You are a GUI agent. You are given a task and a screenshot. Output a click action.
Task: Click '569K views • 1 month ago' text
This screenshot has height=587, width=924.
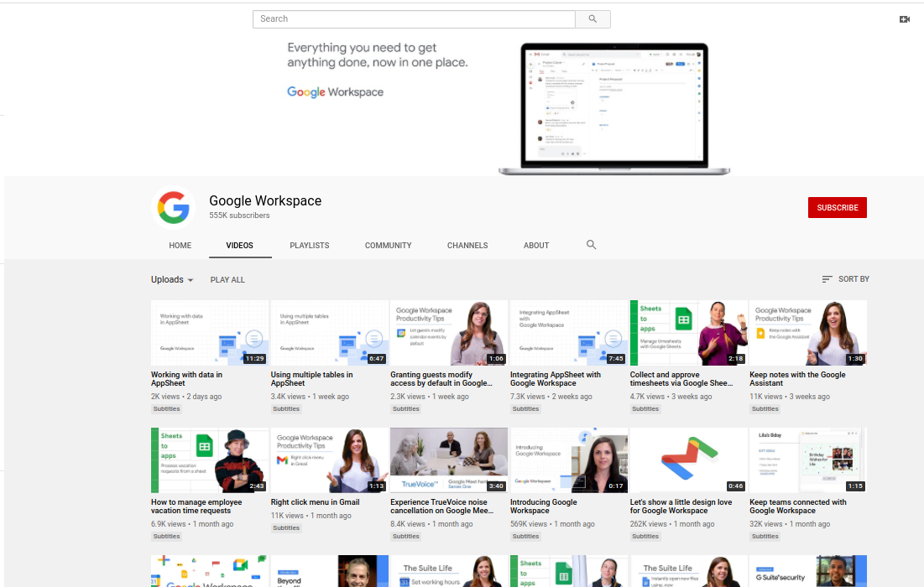click(x=552, y=524)
